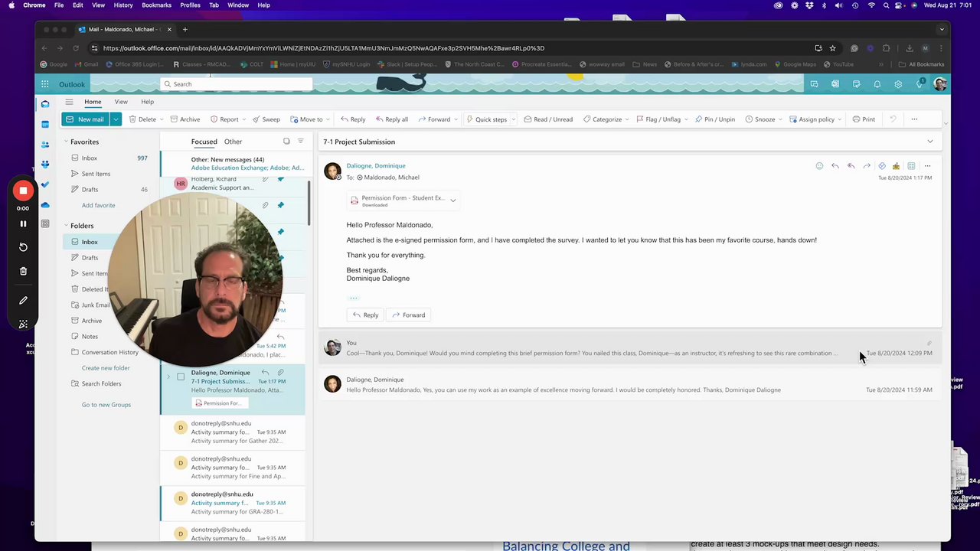980x551 pixels.
Task: Click Archive in the ribbon
Action: click(185, 119)
